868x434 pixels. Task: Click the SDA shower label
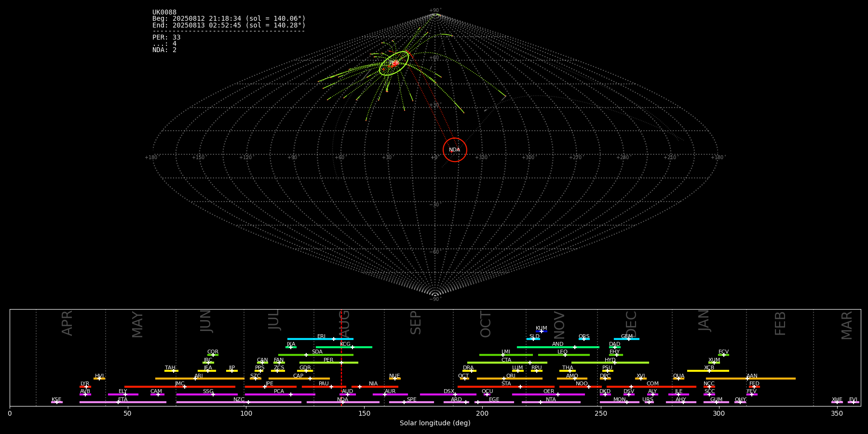(317, 352)
